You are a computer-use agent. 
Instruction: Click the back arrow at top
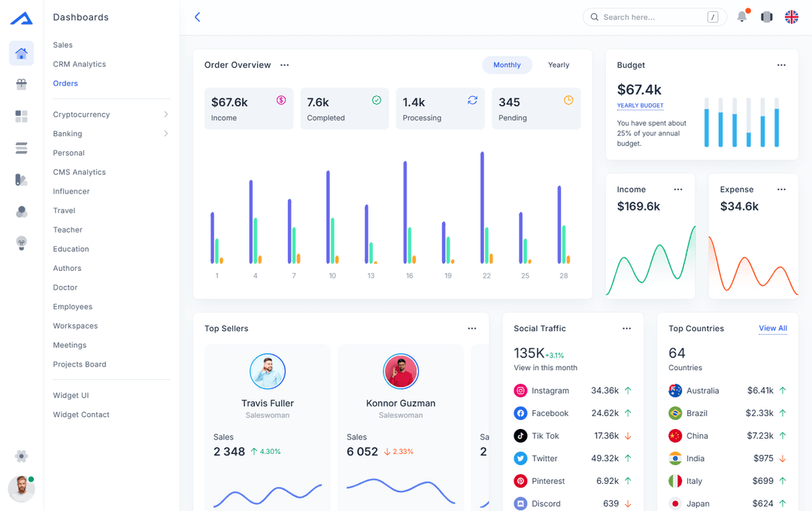pyautogui.click(x=197, y=17)
